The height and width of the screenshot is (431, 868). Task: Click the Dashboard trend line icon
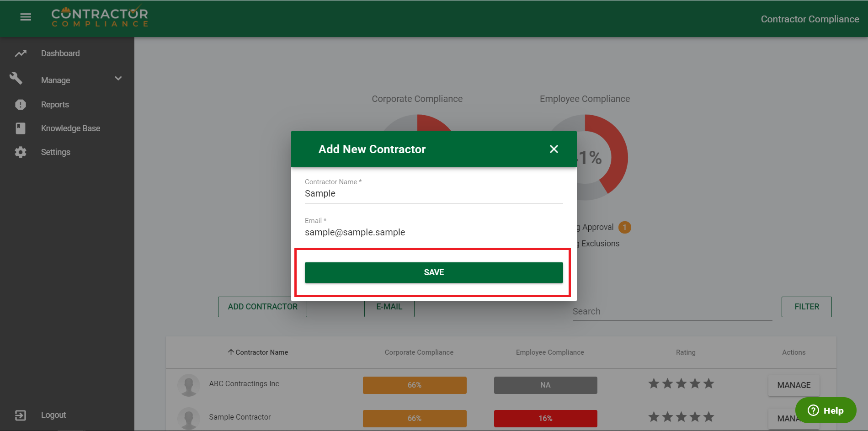[21, 53]
